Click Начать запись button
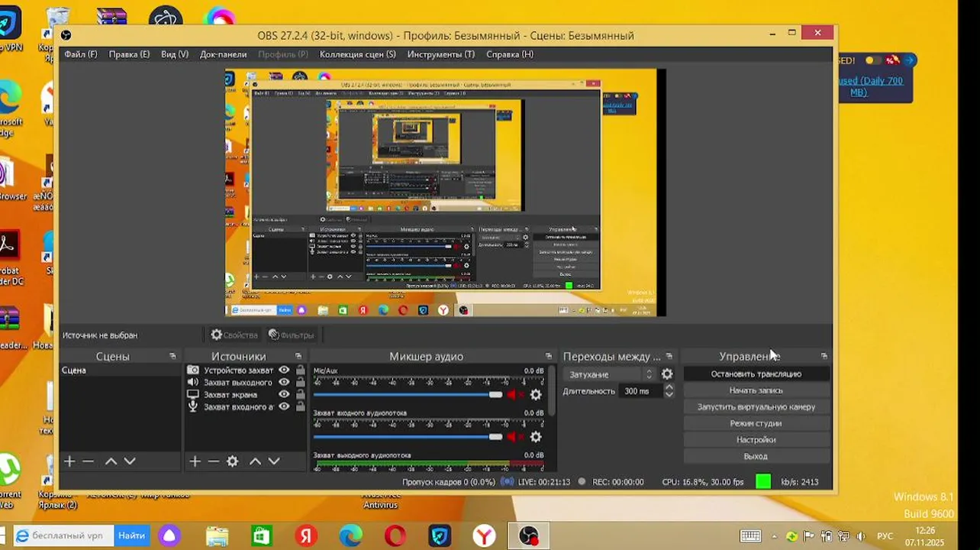Screen dimensions: 980x550 coord(756,390)
